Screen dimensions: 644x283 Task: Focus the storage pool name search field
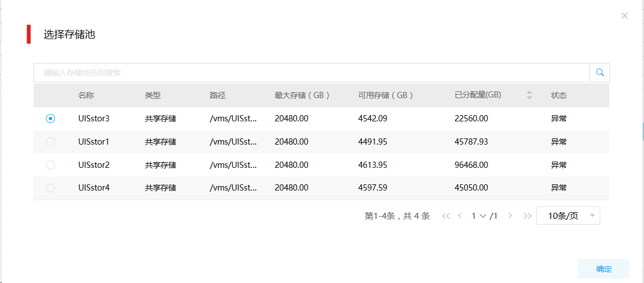[312, 73]
